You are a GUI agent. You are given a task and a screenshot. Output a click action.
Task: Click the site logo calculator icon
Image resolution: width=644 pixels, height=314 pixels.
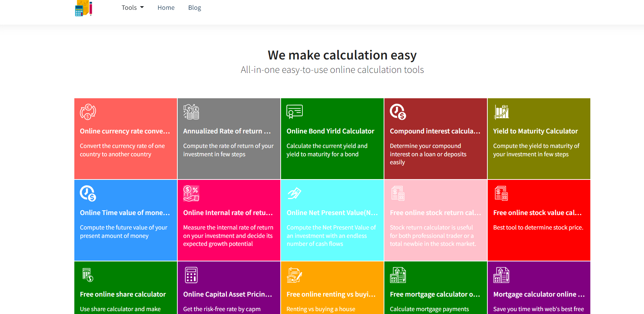tap(83, 8)
